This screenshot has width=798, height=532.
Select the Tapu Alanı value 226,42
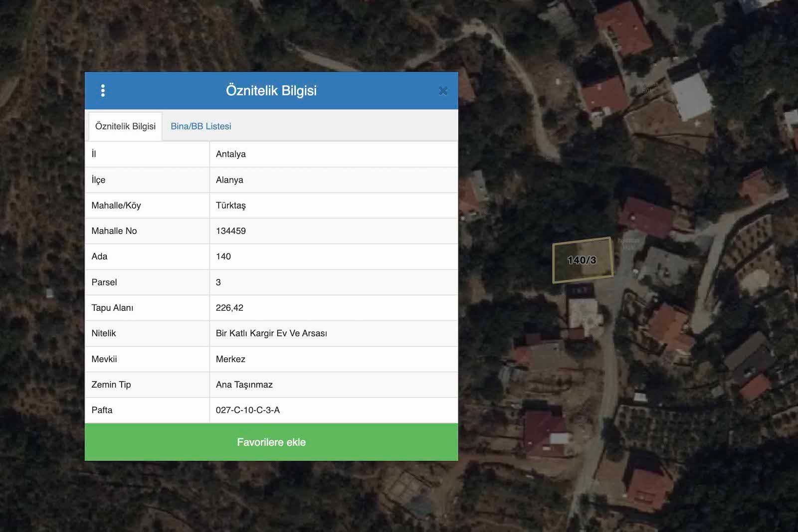click(229, 308)
